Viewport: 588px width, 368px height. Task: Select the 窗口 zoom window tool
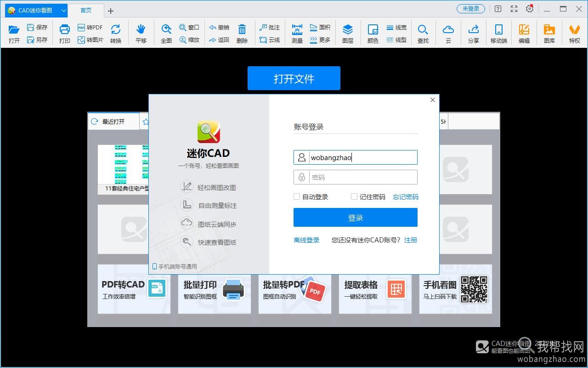coord(189,28)
